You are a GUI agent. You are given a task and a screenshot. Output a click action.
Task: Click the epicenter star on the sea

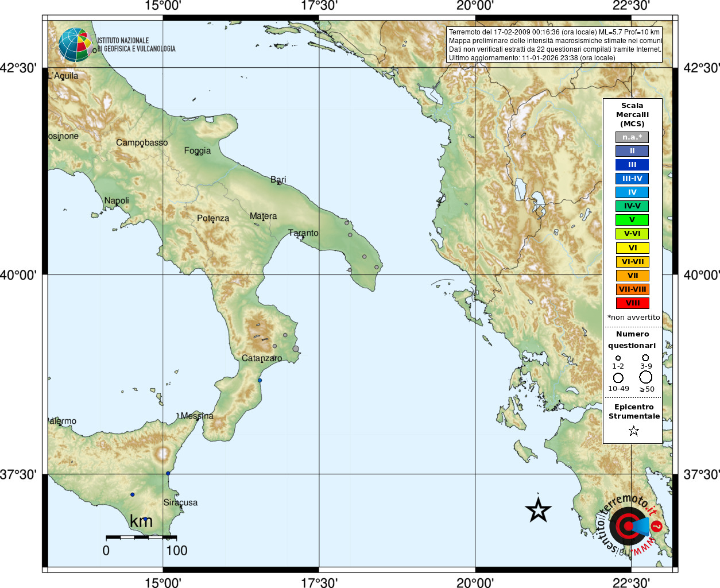pyautogui.click(x=538, y=510)
